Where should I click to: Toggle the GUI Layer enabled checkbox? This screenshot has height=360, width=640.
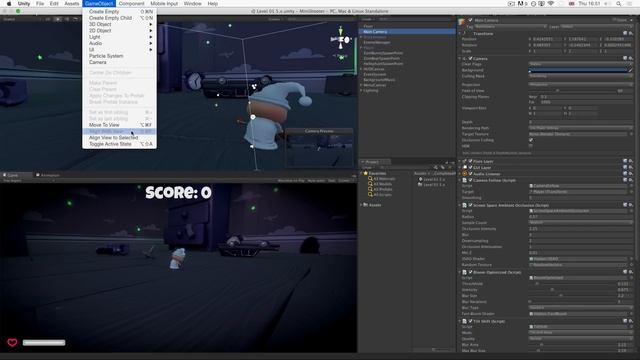471,167
